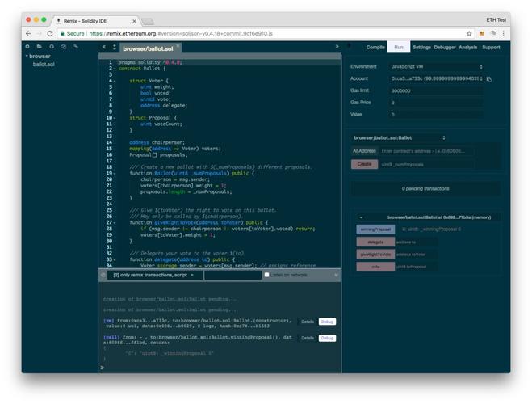The width and height of the screenshot is (532, 404).
Task: Show Details of the constructor transaction
Action: pos(308,322)
